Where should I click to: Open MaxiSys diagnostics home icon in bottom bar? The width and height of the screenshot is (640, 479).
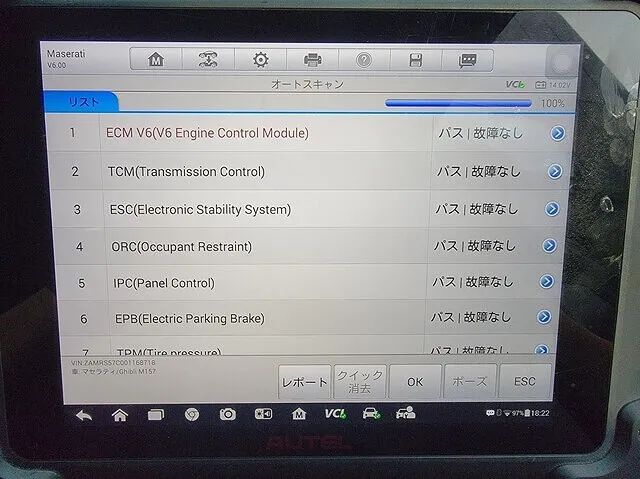coord(299,414)
